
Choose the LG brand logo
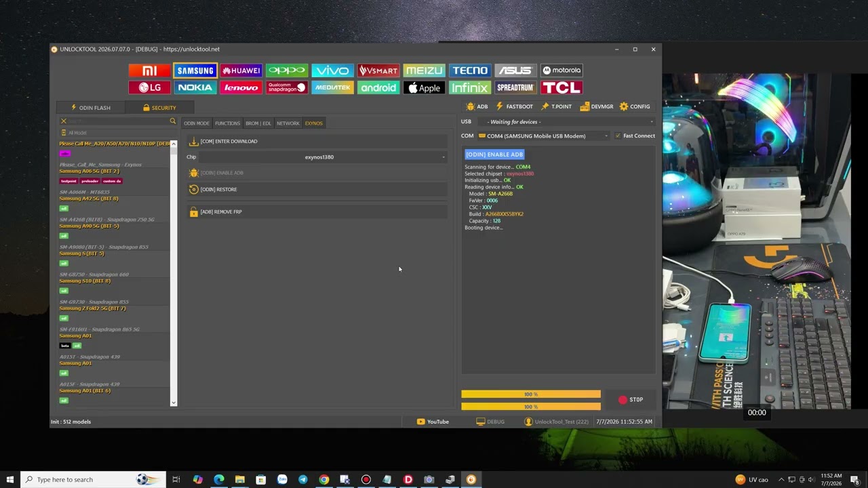click(149, 87)
